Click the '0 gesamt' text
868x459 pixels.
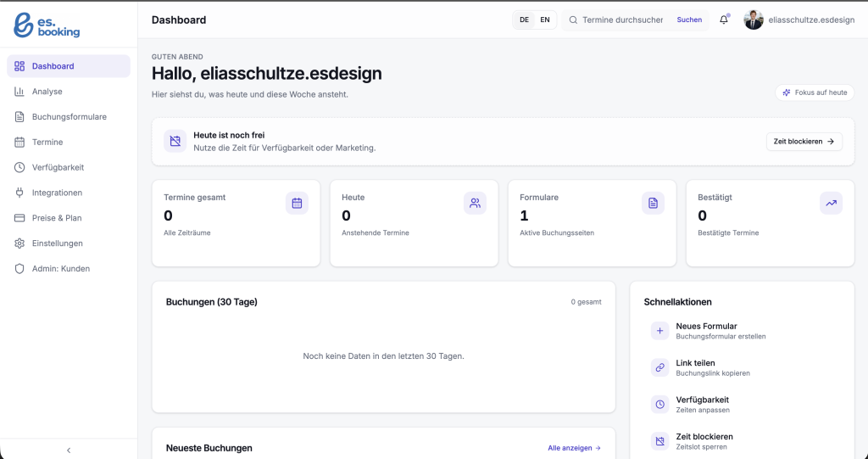point(587,302)
